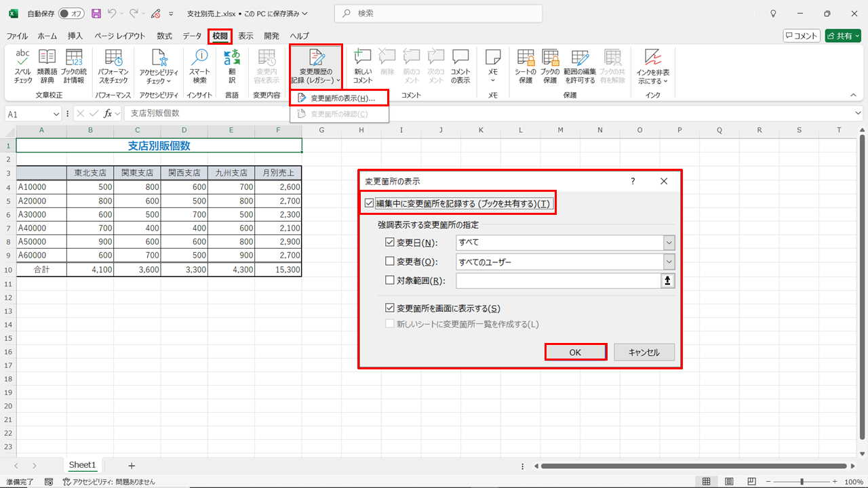868x488 pixels.
Task: Switch to the 挿入 tab
Action: (x=75, y=36)
